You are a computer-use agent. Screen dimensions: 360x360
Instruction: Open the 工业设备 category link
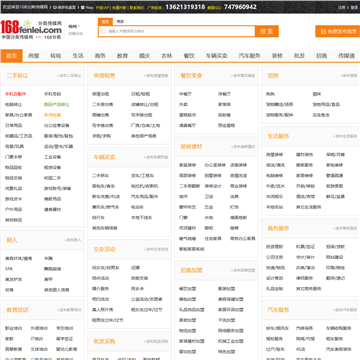53,157
